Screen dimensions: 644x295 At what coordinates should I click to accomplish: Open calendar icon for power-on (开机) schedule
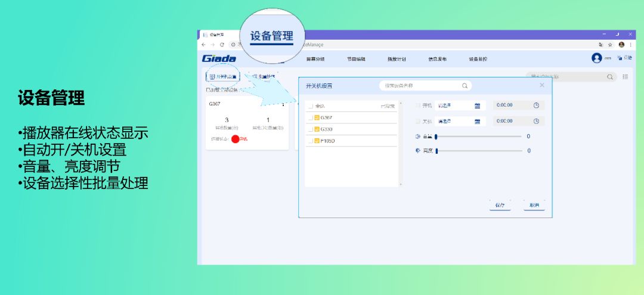click(x=477, y=105)
